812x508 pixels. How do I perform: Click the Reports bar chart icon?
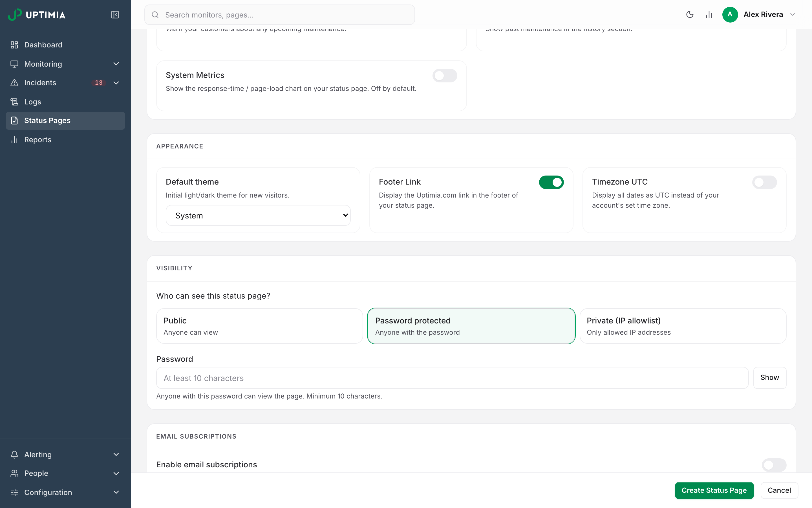click(14, 140)
